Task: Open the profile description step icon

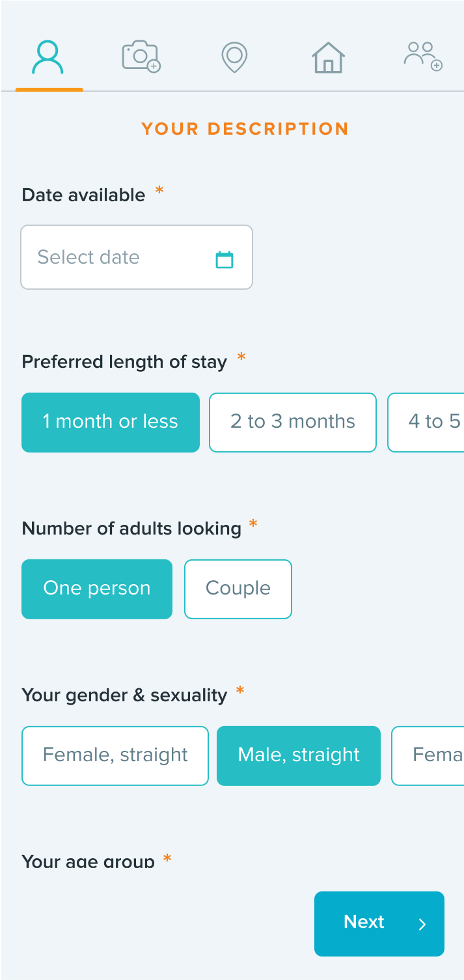Action: click(49, 57)
